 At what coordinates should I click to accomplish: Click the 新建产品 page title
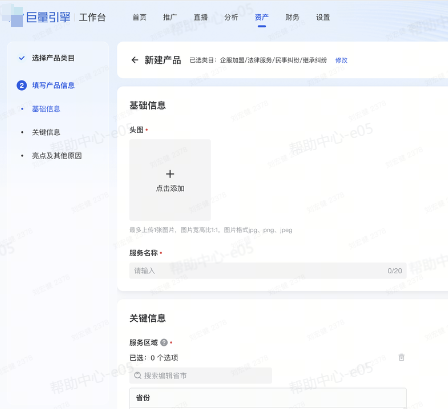coord(163,60)
